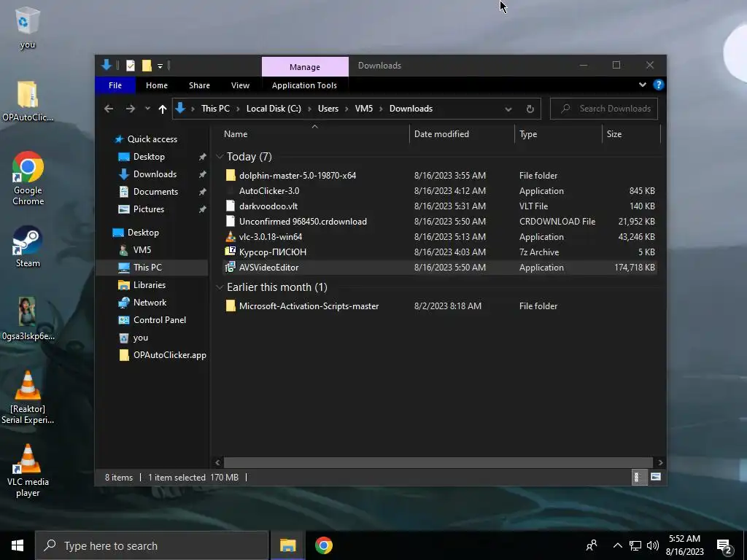Open the Customize Quick Access Toolbar dropdown

pos(160,66)
